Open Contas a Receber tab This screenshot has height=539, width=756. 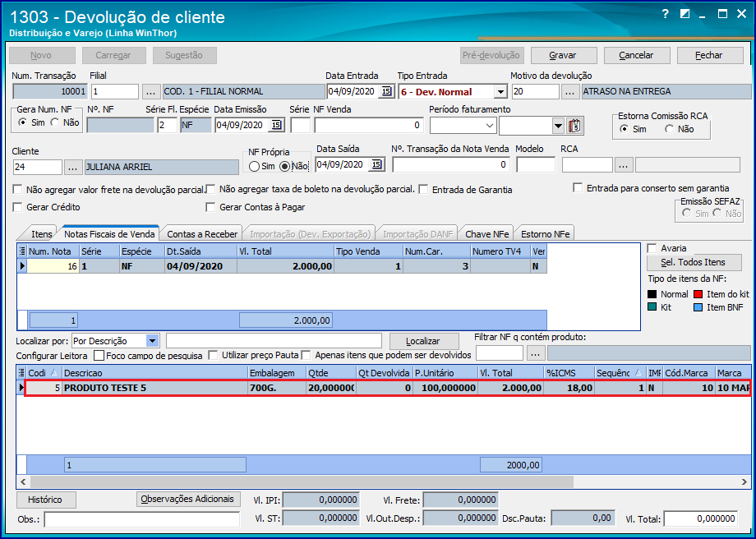click(202, 234)
